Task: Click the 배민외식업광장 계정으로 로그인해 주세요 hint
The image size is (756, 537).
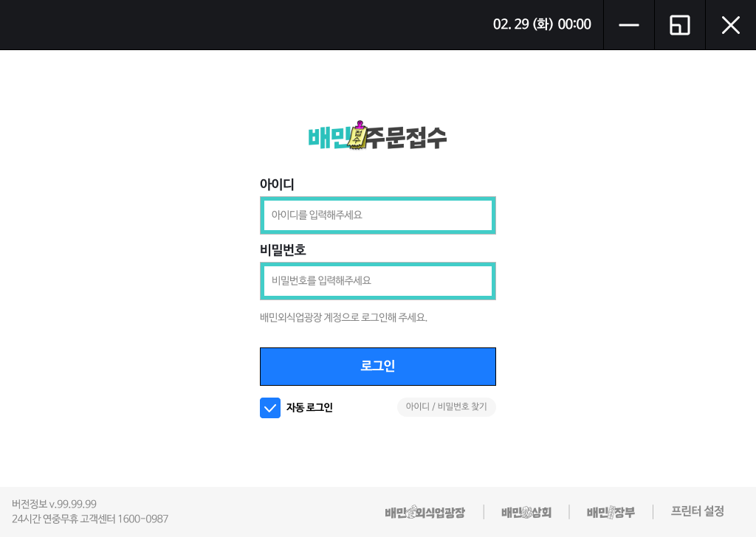Action: (x=343, y=317)
